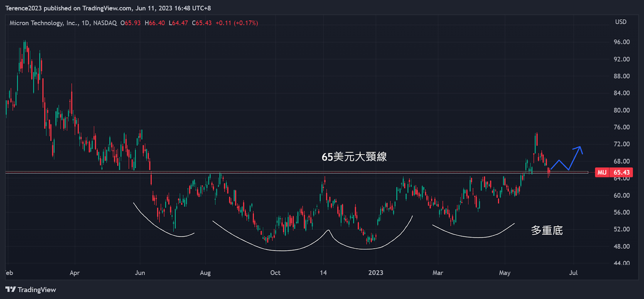The image size is (644, 299).
Task: Click the 52.00 price axis label
Action: [x=621, y=229]
